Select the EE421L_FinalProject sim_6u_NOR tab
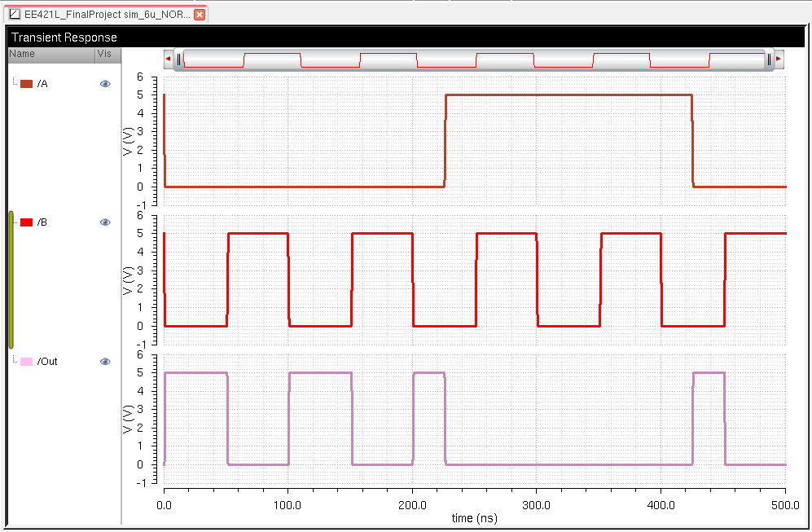 coord(106,15)
